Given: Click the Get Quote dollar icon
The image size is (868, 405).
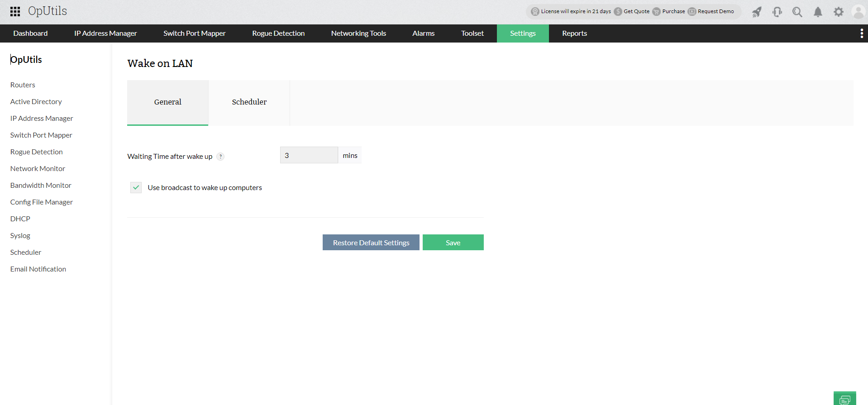Looking at the screenshot, I should (618, 12).
